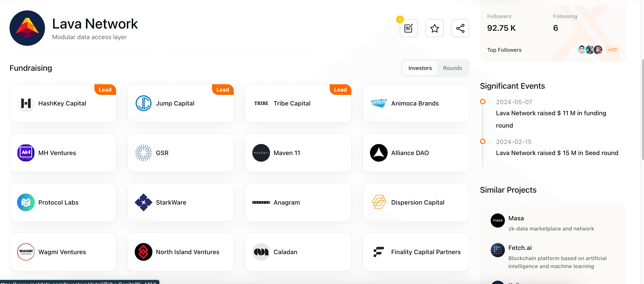Screen dimensions: 644x284
Task: Click the North Island Ventures logo
Action: [144, 252]
